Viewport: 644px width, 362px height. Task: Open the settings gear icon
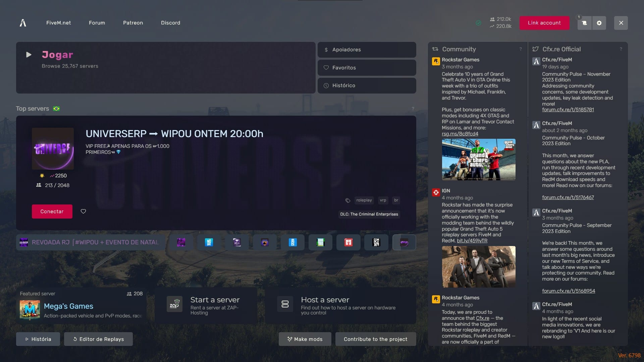[x=599, y=23]
